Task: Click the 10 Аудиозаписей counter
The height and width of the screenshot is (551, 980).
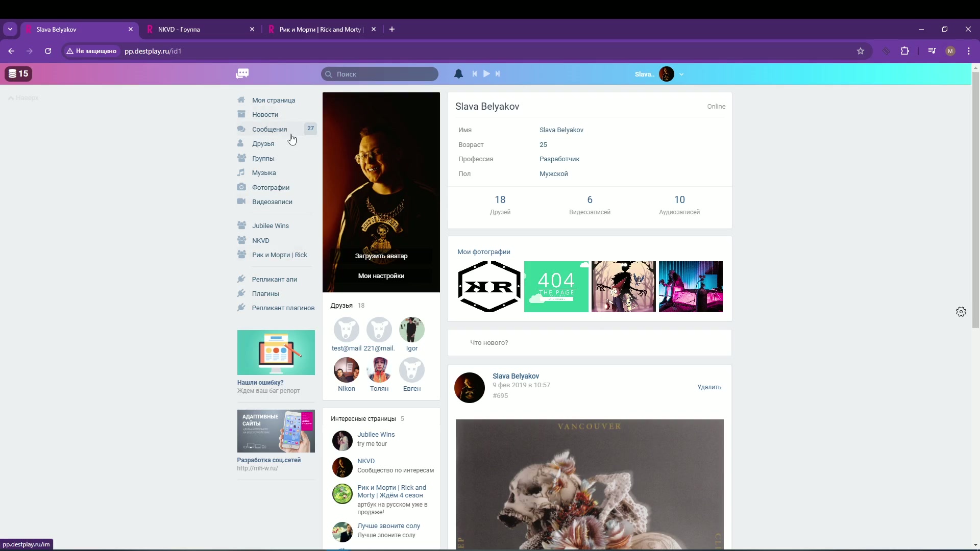Action: [x=679, y=205]
